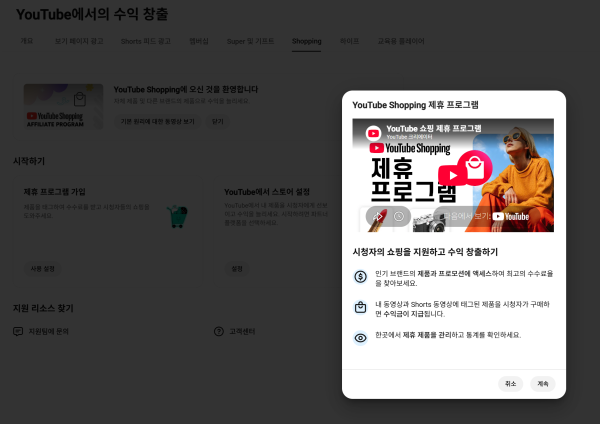Open the YouTube channel avatar in video header

click(x=373, y=133)
